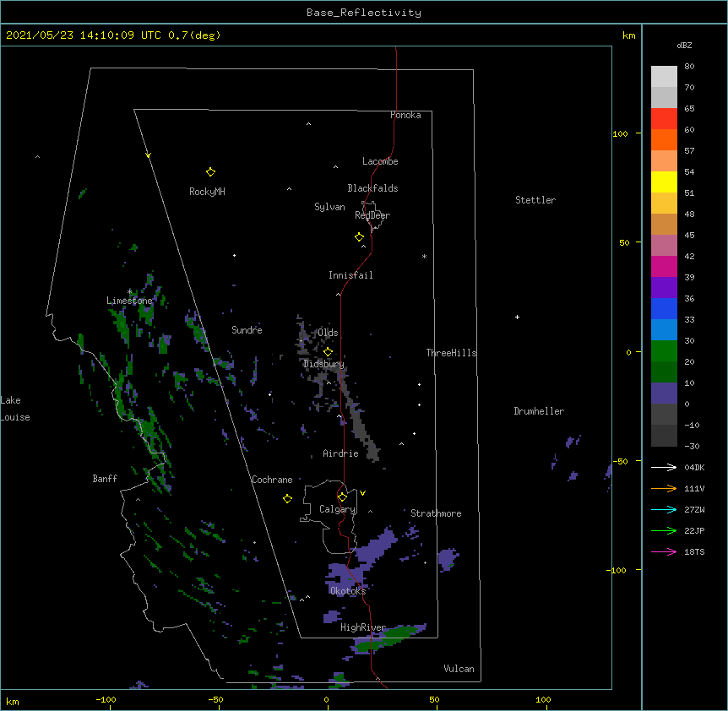Click the km label beside the timestamp
This screenshot has height=711, width=728.
point(629,35)
